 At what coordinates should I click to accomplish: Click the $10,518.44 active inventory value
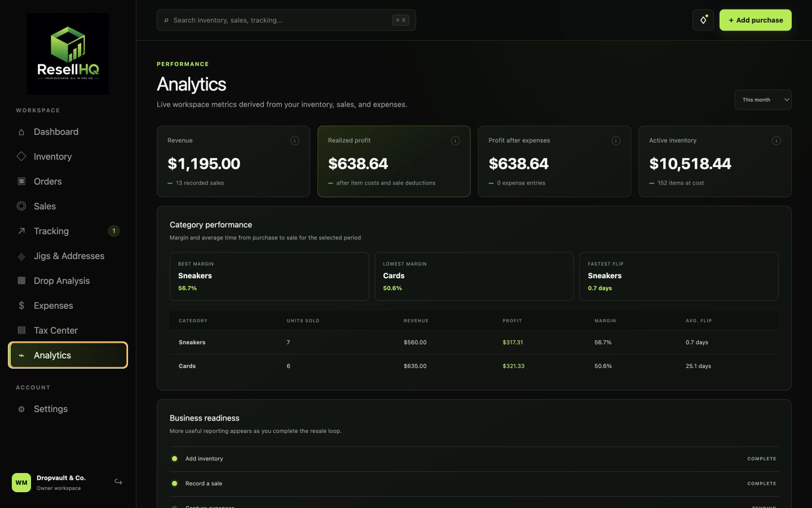pyautogui.click(x=690, y=164)
